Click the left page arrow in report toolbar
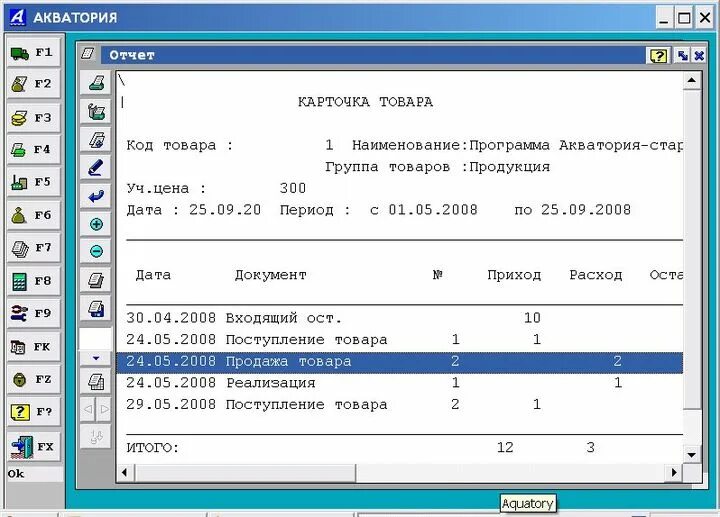Image resolution: width=720 pixels, height=517 pixels. point(88,409)
